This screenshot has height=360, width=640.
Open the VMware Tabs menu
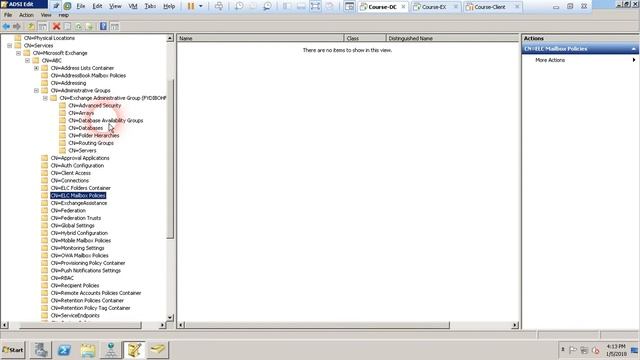[x=150, y=6]
